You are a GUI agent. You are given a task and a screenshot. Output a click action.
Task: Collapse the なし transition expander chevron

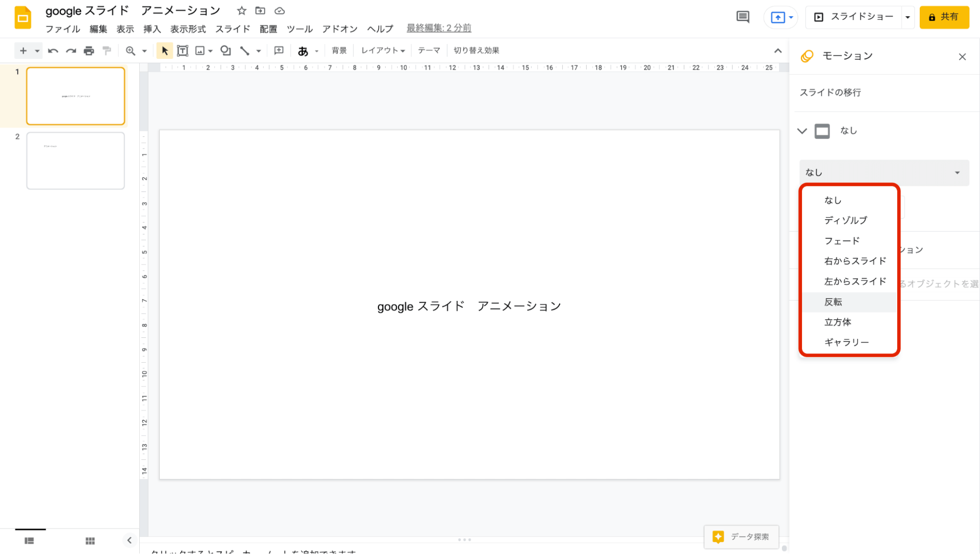(802, 131)
